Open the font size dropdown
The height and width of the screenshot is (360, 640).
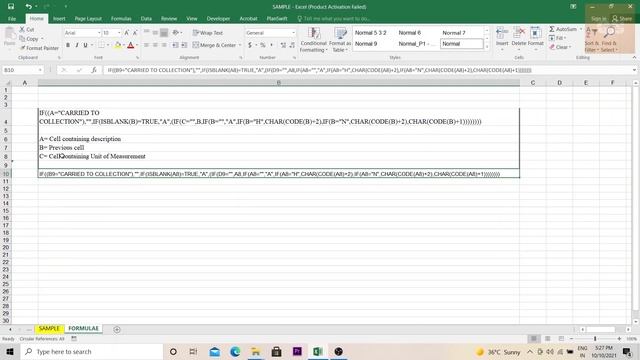coord(119,33)
